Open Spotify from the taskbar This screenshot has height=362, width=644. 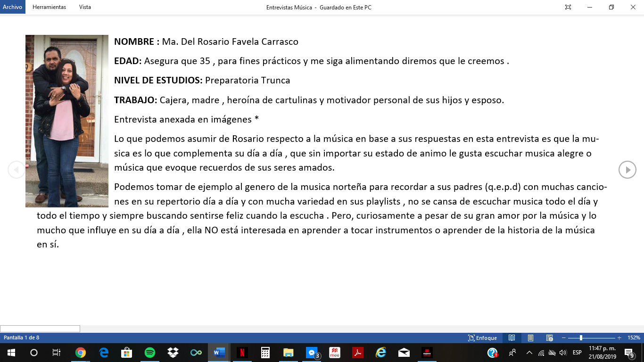(x=150, y=353)
